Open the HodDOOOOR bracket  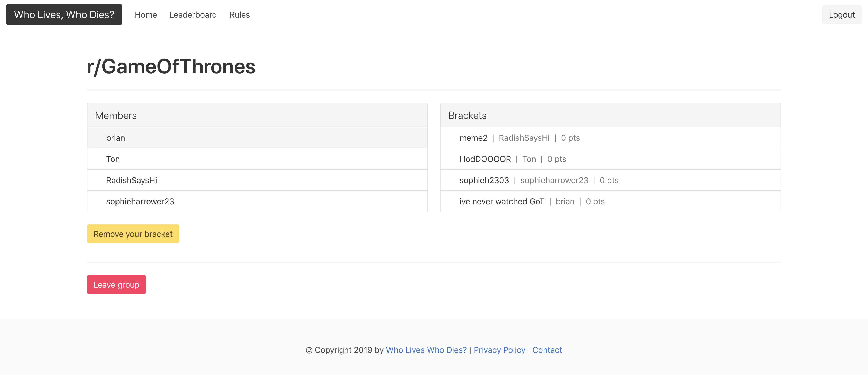485,159
